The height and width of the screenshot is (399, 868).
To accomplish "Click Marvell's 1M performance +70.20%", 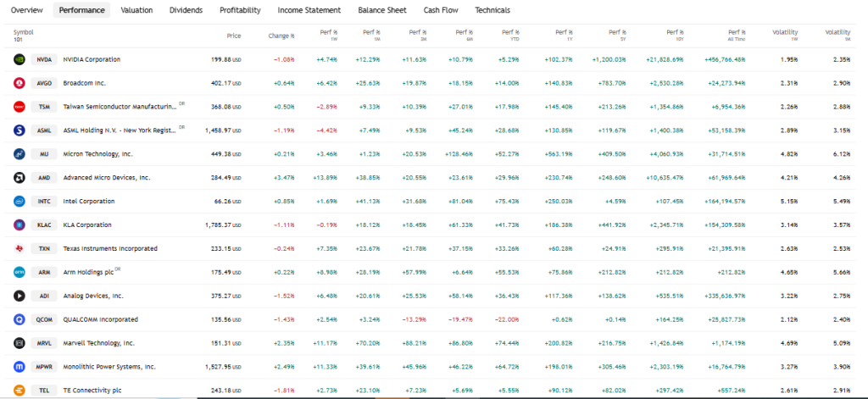I will pyautogui.click(x=368, y=343).
